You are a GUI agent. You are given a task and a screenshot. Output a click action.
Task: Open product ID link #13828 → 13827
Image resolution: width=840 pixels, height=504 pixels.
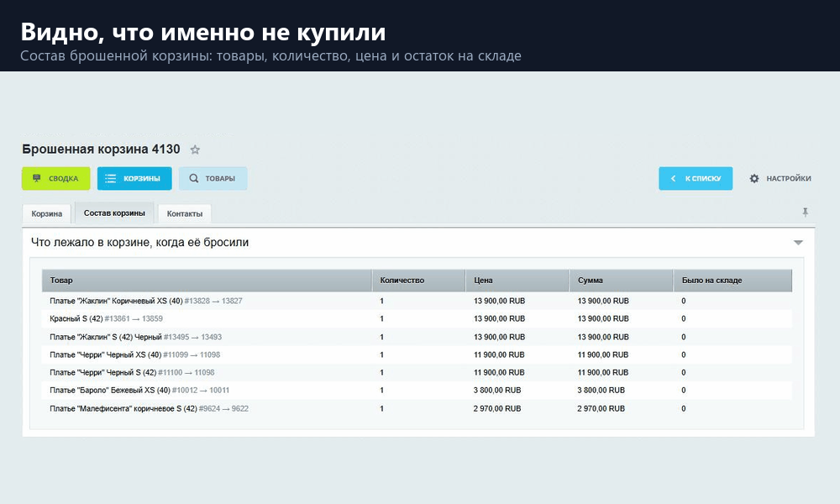[213, 301]
